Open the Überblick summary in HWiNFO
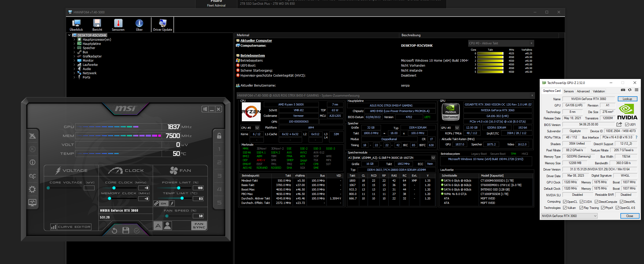 76,25
